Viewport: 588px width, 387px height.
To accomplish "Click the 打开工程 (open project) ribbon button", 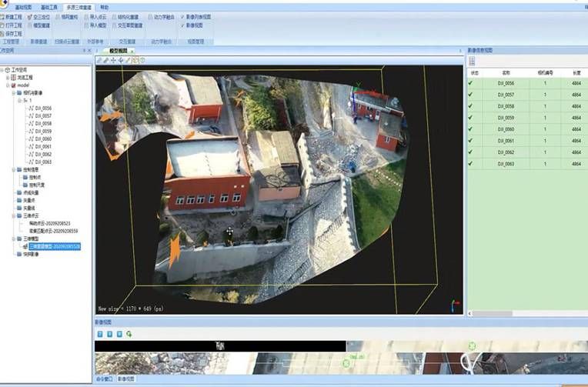I will pos(11,25).
